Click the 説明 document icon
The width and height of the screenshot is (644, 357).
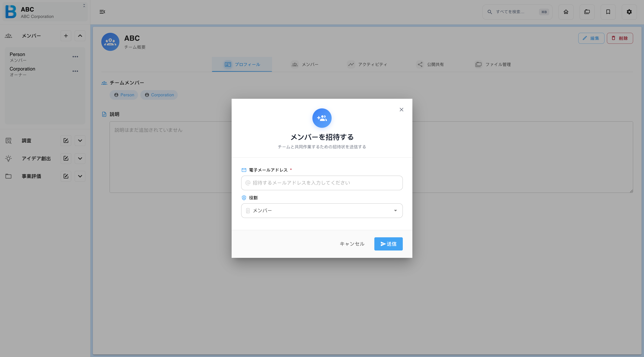click(x=104, y=114)
